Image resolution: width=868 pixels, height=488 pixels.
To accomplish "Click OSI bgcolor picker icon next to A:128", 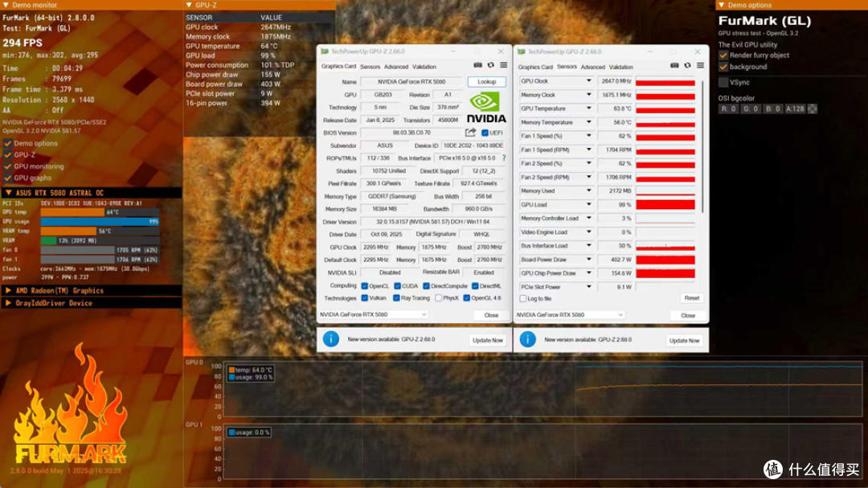I will pos(812,109).
